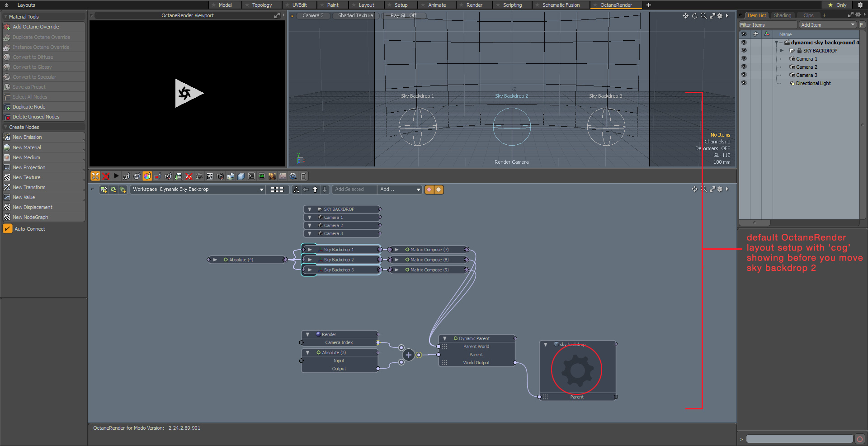Click the camera icon in Octane toolbar
868x446 pixels.
[x=220, y=176]
